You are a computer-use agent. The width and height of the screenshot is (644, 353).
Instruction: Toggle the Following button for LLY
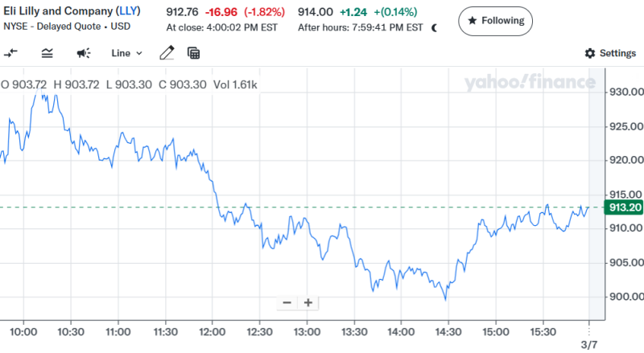[495, 20]
